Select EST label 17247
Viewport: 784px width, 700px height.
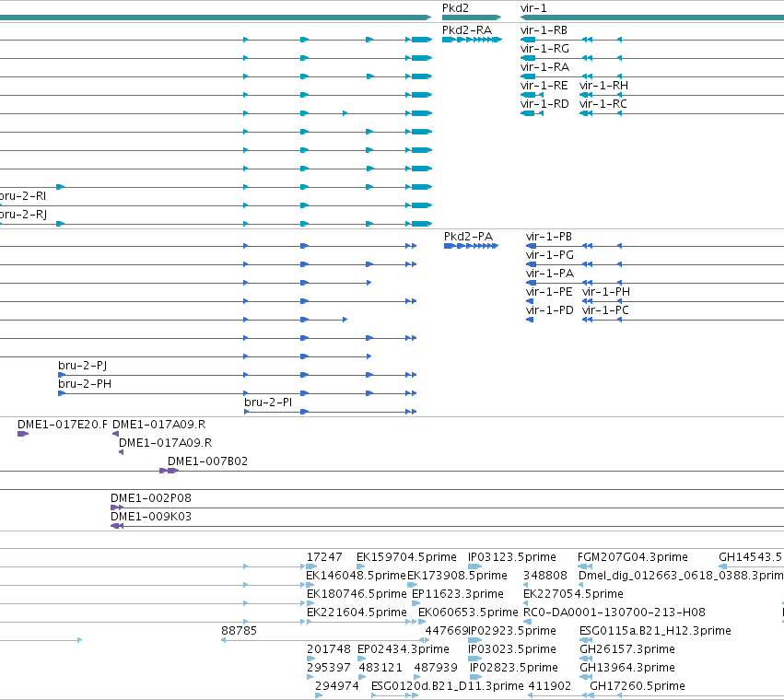coord(324,557)
